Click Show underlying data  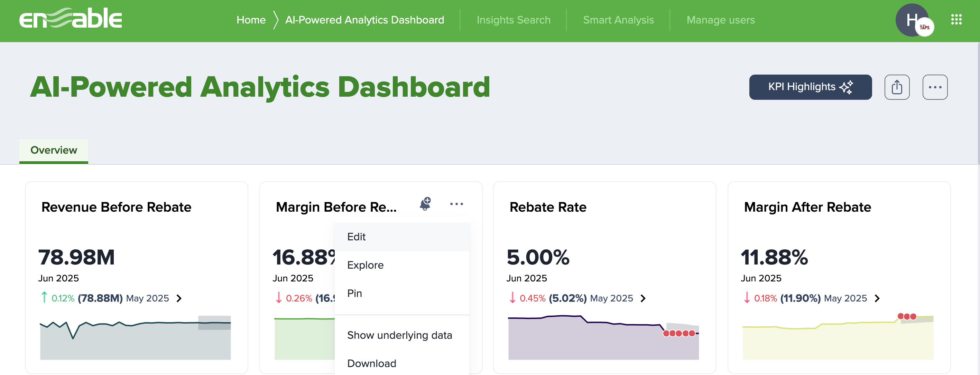(x=399, y=335)
